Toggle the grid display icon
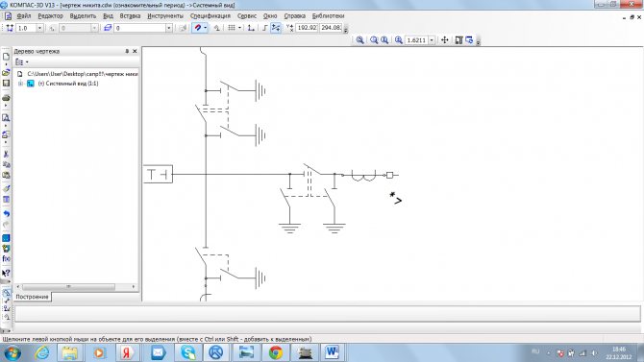Image resolution: width=644 pixels, height=362 pixels. point(232,28)
